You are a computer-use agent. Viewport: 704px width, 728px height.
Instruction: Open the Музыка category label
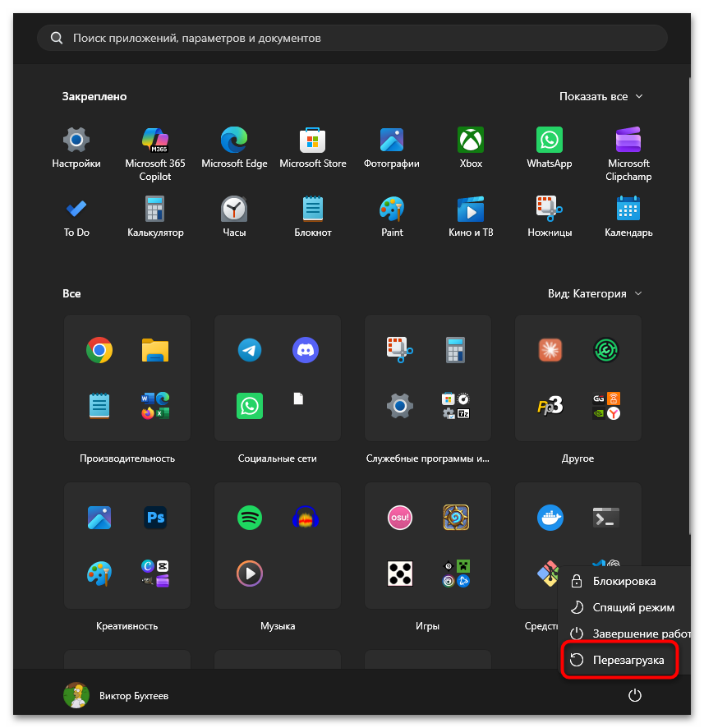pos(278,626)
